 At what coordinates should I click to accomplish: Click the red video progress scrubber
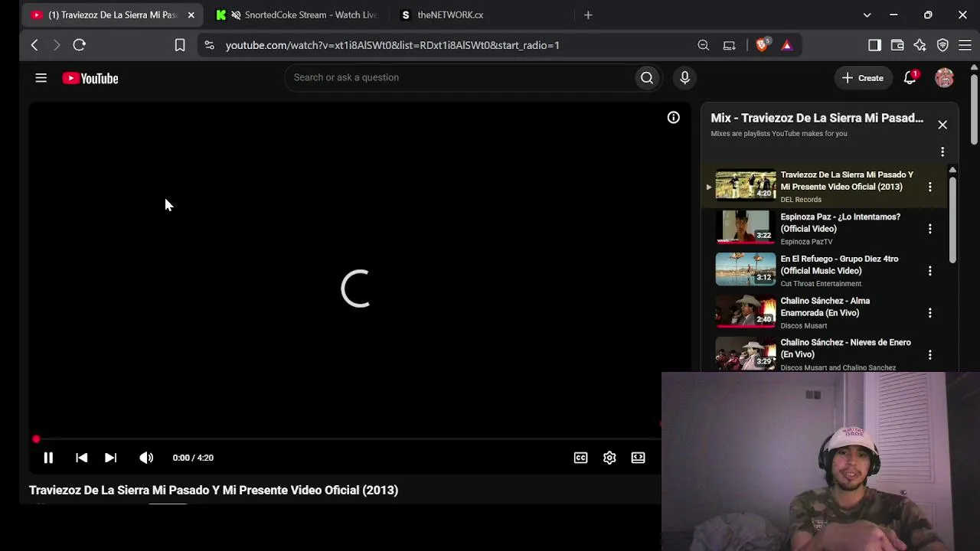(36, 439)
